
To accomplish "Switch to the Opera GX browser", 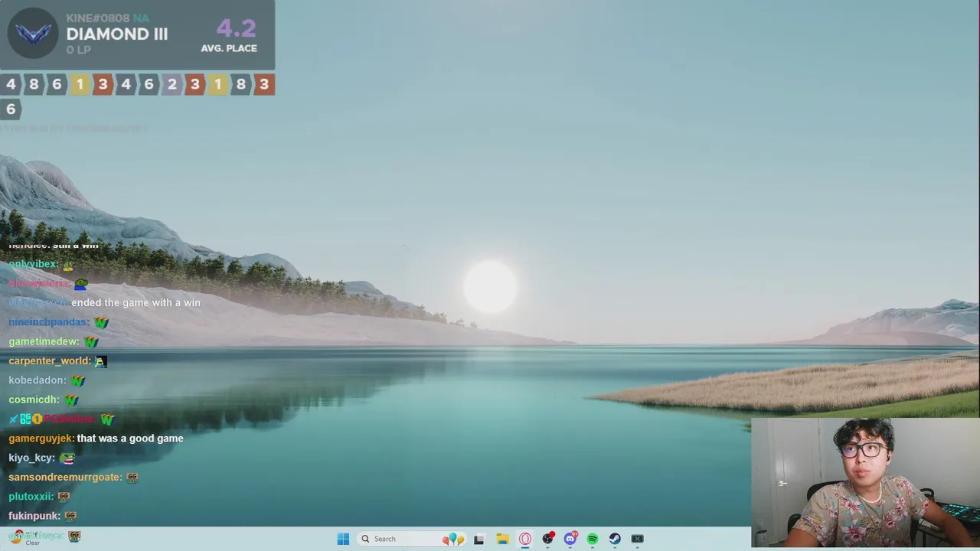I will [525, 539].
